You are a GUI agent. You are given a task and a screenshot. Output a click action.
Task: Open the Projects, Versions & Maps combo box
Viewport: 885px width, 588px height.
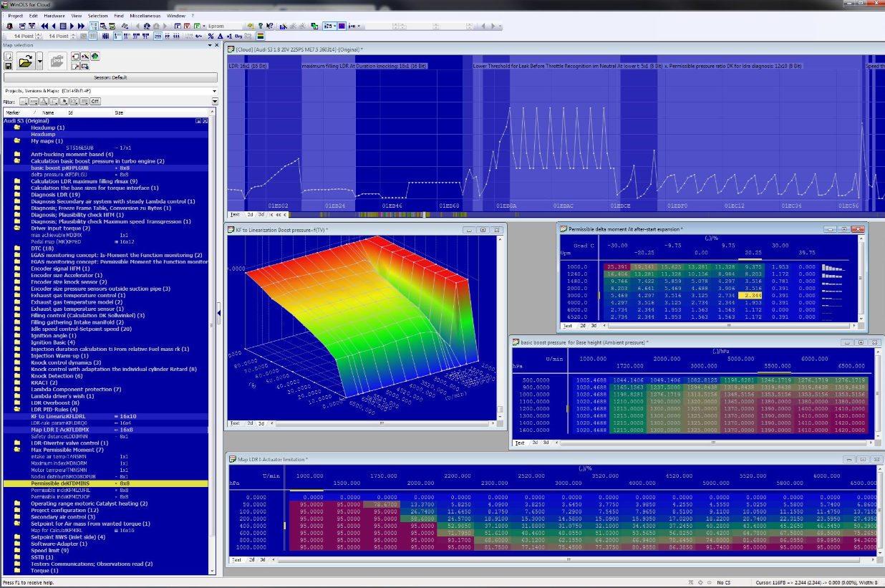110,91
